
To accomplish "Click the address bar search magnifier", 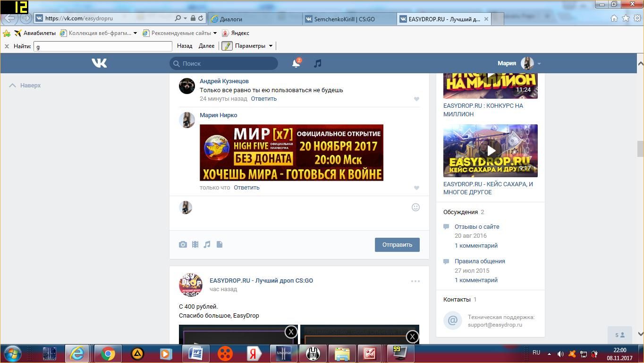I will coord(178,18).
